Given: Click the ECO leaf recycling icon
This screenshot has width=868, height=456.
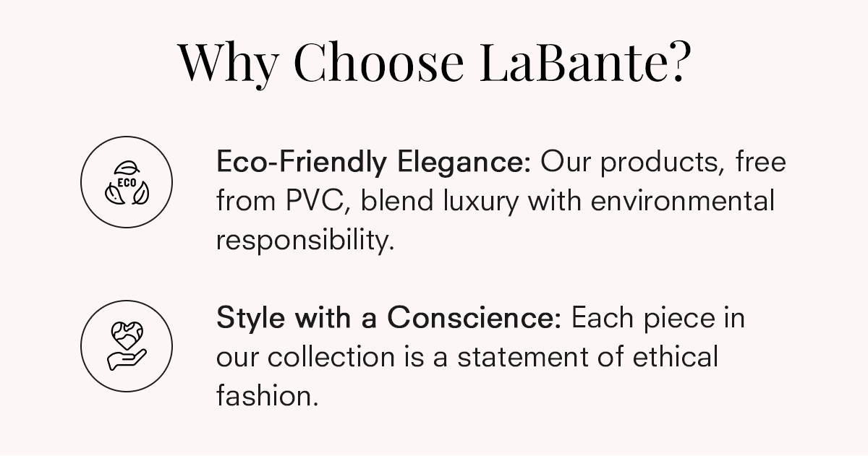Looking at the screenshot, I should pos(127,181).
